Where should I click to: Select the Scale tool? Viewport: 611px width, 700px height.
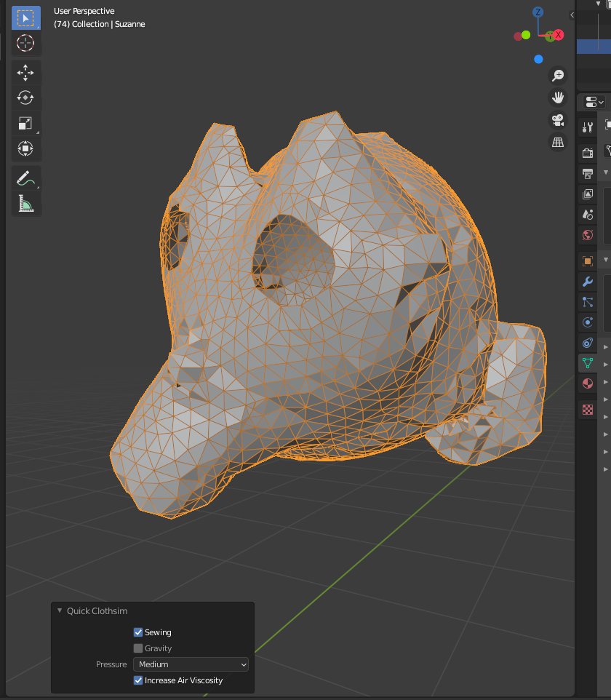pos(26,123)
